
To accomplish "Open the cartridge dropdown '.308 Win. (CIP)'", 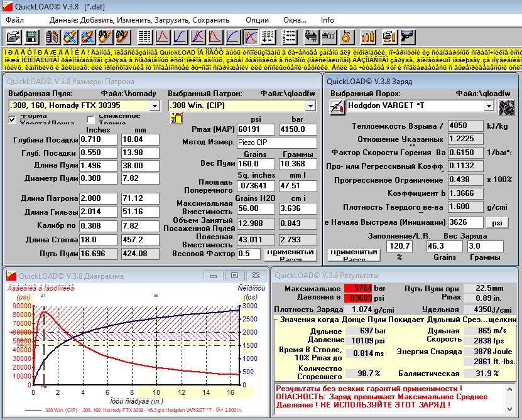I will click(313, 105).
